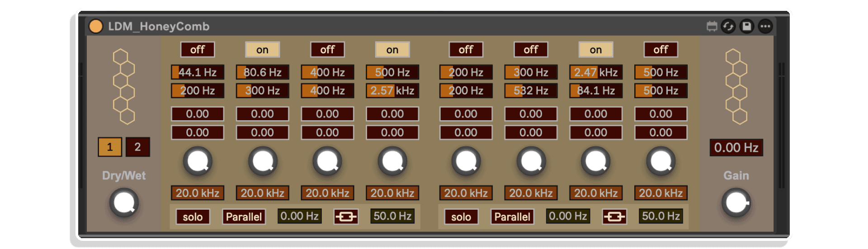Click the 80.6 Hz frequency slider

coord(262,72)
